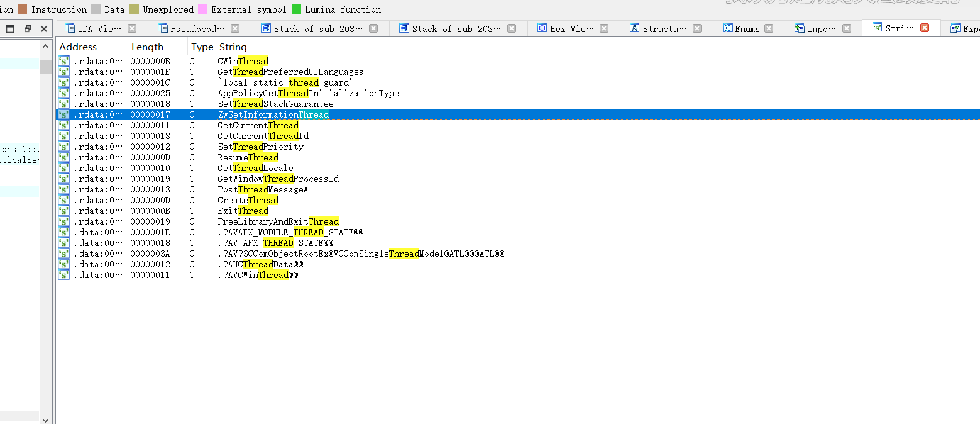Select the ExitThread string row
980x424 pixels.
(x=518, y=211)
